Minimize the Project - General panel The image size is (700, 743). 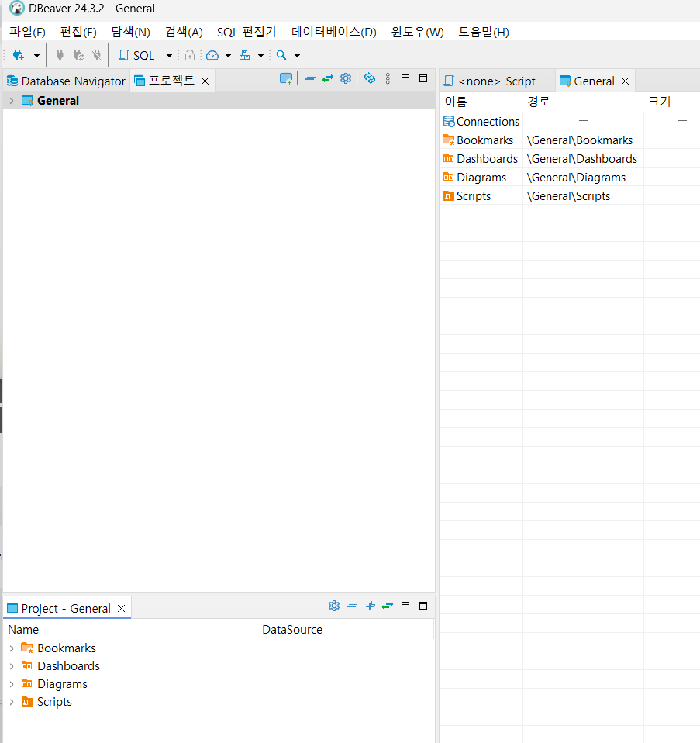point(405,604)
